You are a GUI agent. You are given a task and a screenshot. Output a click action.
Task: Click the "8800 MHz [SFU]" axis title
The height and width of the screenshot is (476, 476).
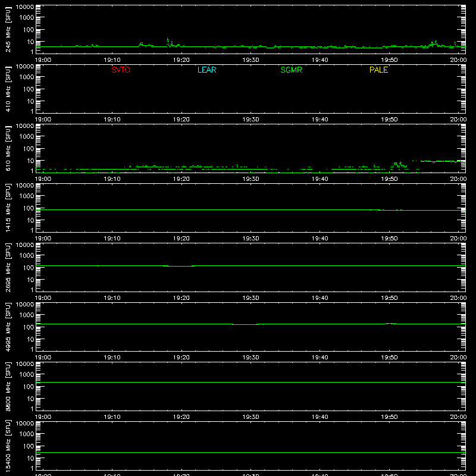(x=8, y=386)
